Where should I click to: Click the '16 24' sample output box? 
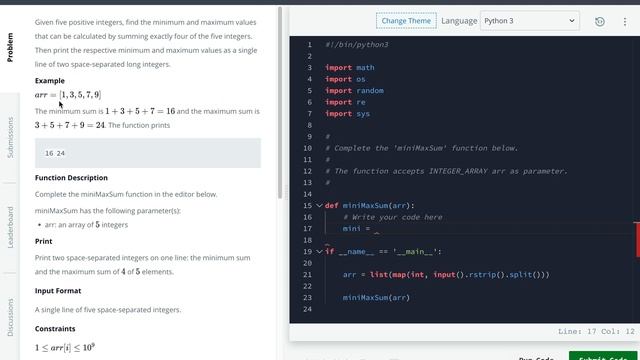pos(148,153)
